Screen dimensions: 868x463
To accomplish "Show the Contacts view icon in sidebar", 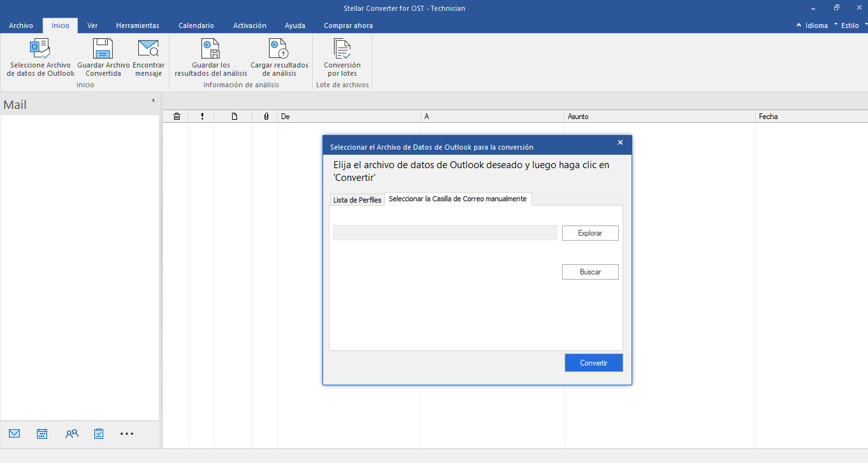I will (x=71, y=434).
